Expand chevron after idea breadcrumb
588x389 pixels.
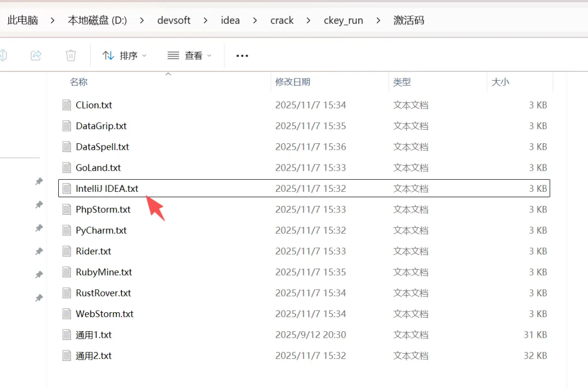(x=255, y=20)
